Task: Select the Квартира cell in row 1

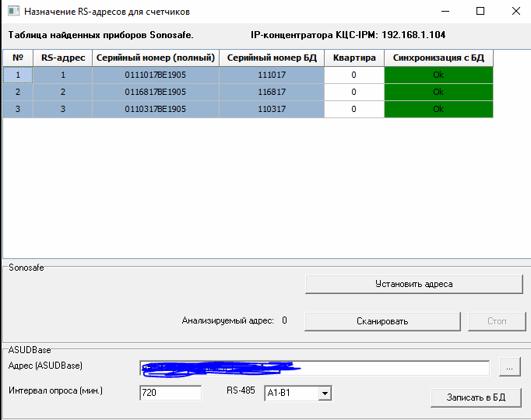Action: (353, 75)
